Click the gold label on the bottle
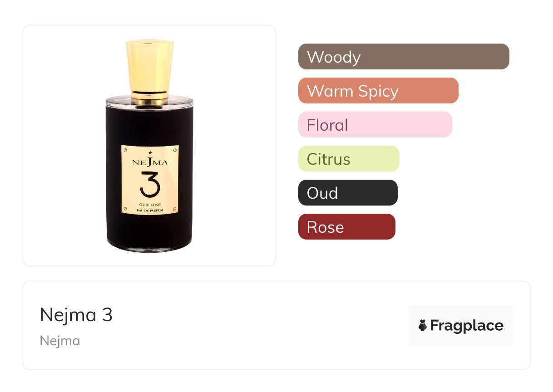Screen dimensions: 553x392 (x=150, y=179)
